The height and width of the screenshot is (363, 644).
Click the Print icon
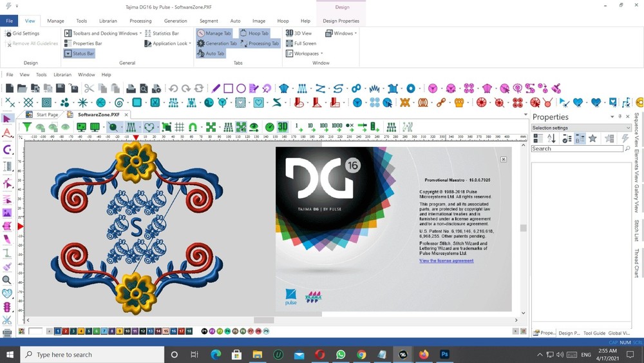coord(131,88)
